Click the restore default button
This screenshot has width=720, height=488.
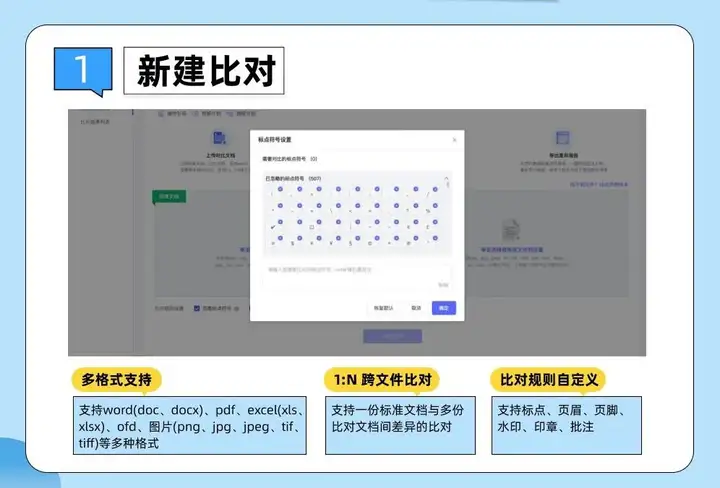tap(383, 308)
